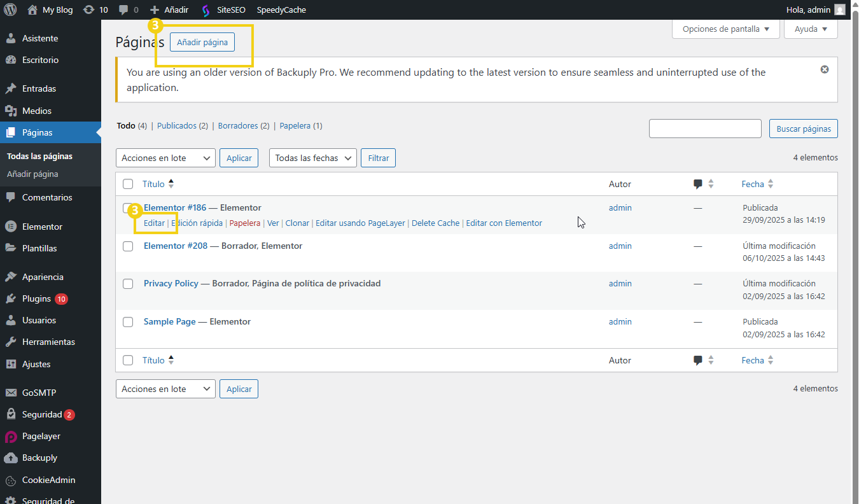The width and height of the screenshot is (859, 504).
Task: Open the updates icon showing 10
Action: click(88, 10)
